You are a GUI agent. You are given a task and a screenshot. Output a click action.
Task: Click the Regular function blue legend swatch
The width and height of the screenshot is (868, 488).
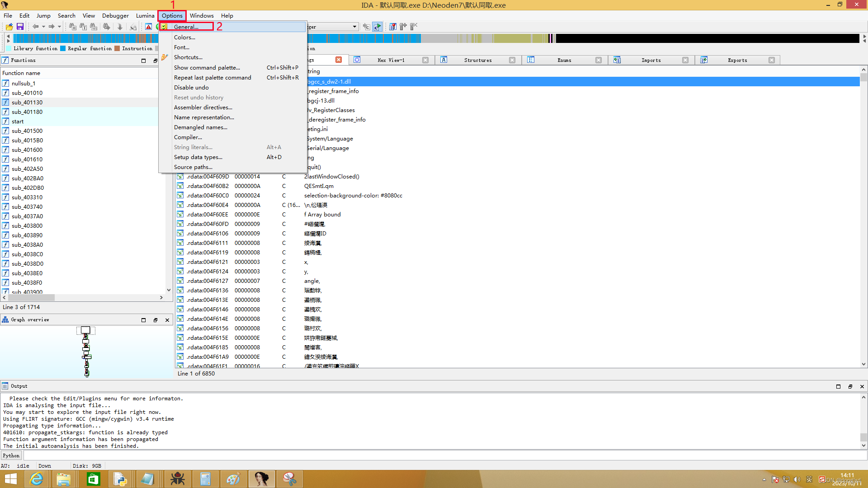click(x=63, y=48)
